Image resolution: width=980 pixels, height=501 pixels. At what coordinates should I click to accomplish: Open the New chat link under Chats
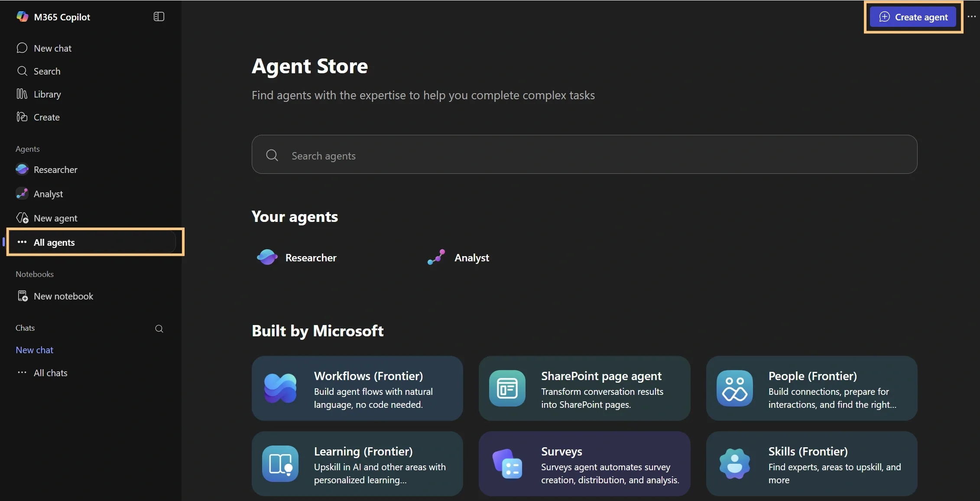pos(34,350)
